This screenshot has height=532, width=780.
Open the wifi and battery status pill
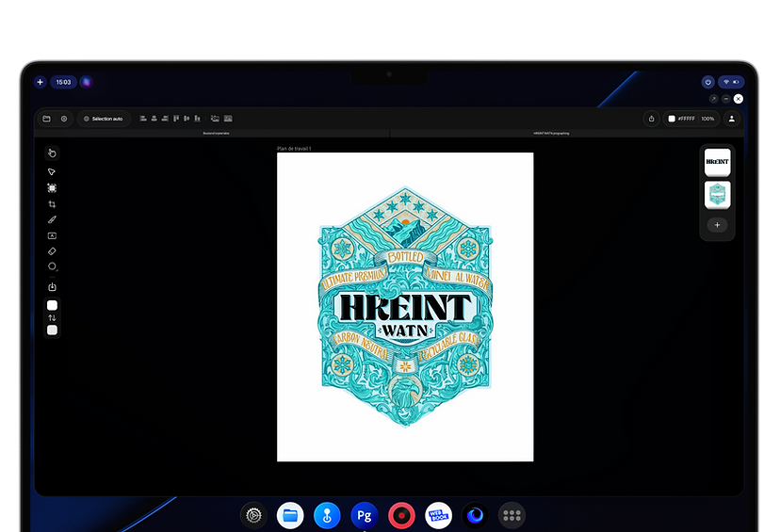(x=731, y=82)
